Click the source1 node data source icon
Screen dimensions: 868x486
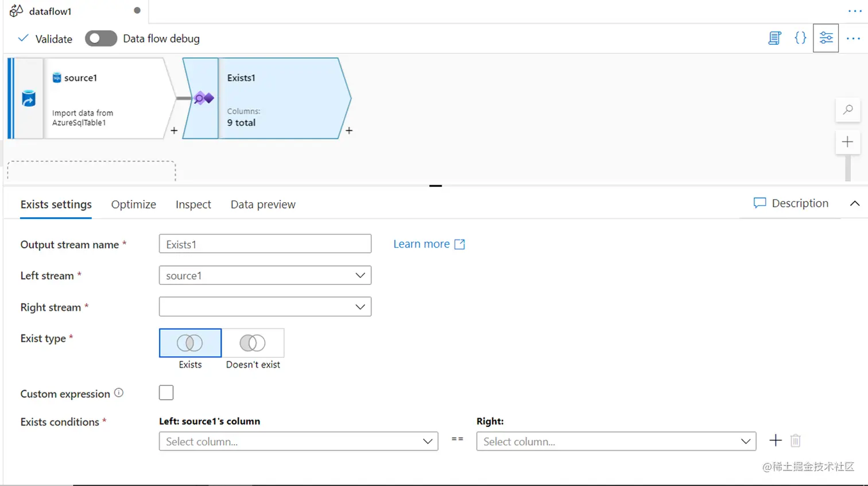coord(29,99)
